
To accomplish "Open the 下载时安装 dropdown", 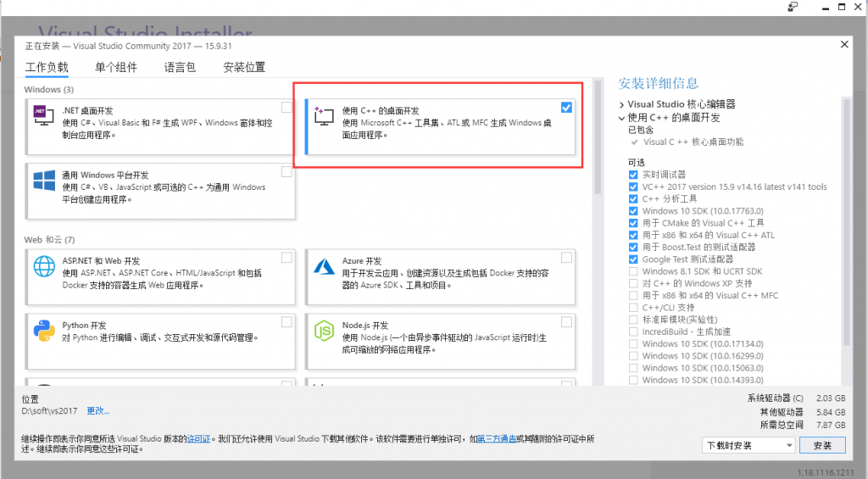I will click(x=748, y=445).
